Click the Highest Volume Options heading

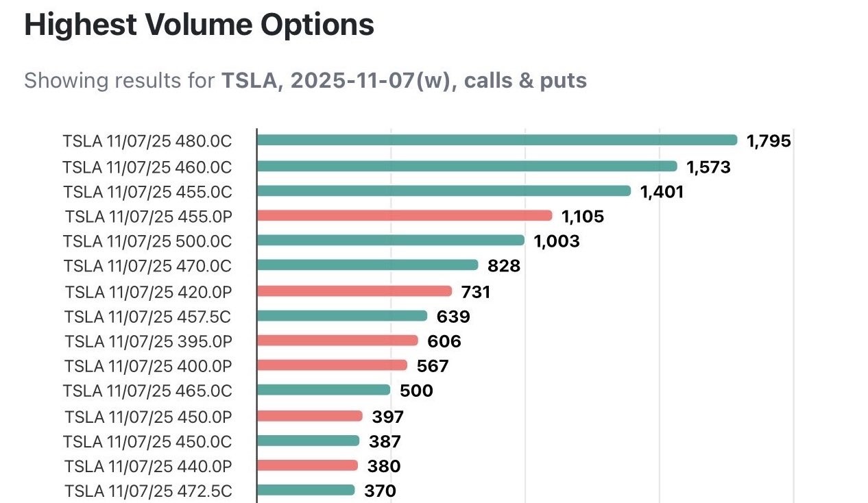pyautogui.click(x=199, y=25)
